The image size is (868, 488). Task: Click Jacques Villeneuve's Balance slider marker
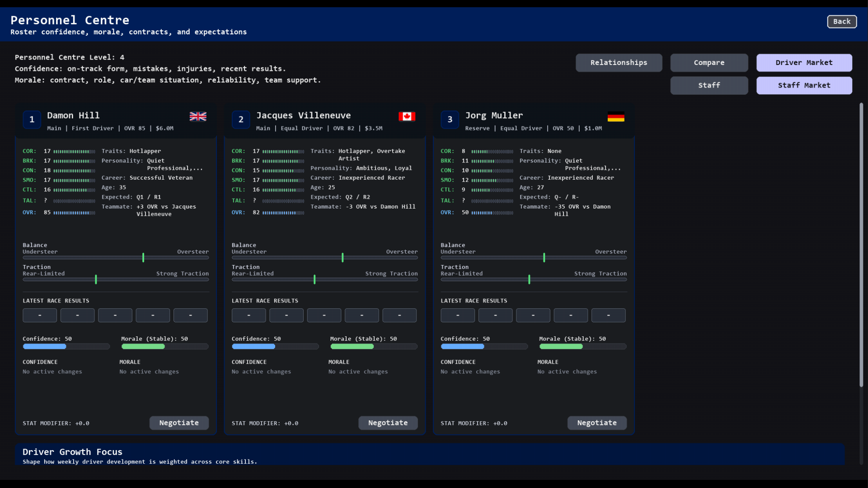pos(343,257)
